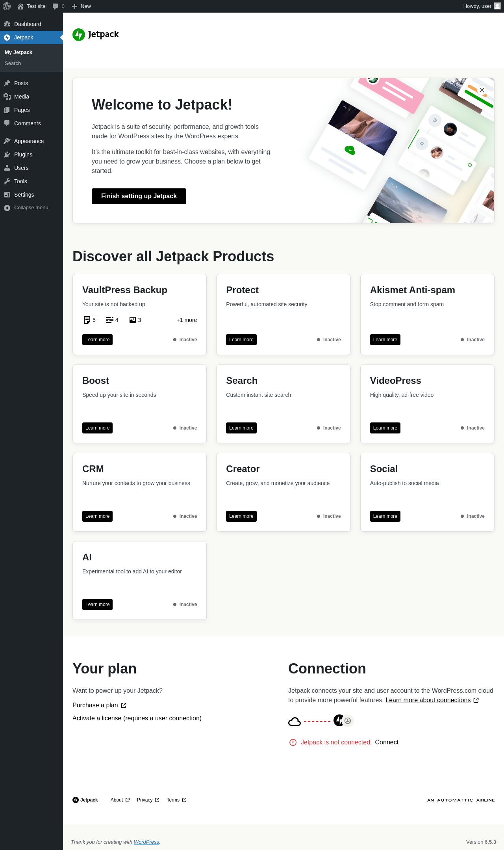Click the Jetpack bolt icon in sidebar
Screen dimensions: 504x850
pyautogui.click(x=7, y=37)
